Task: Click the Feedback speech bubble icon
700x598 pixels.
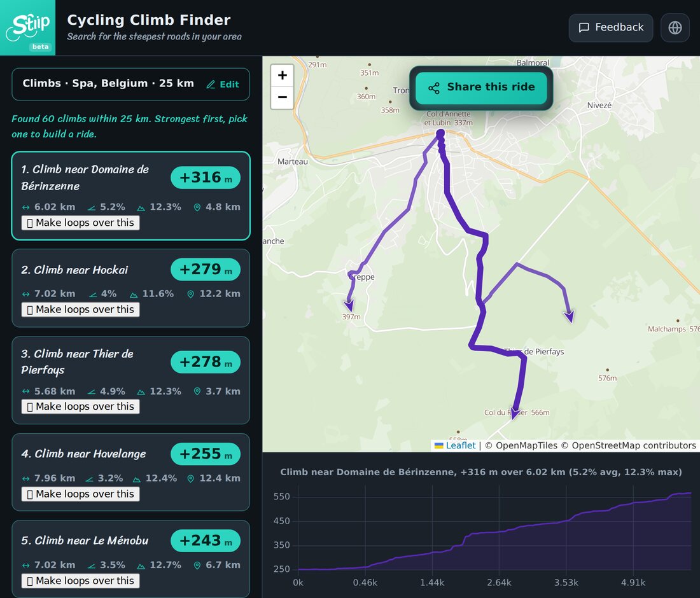Action: [x=584, y=27]
